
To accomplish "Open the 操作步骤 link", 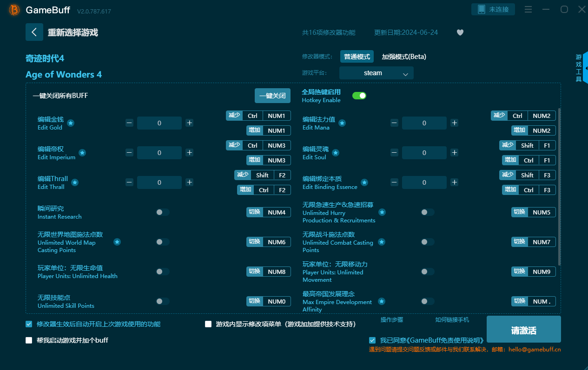I will click(392, 320).
